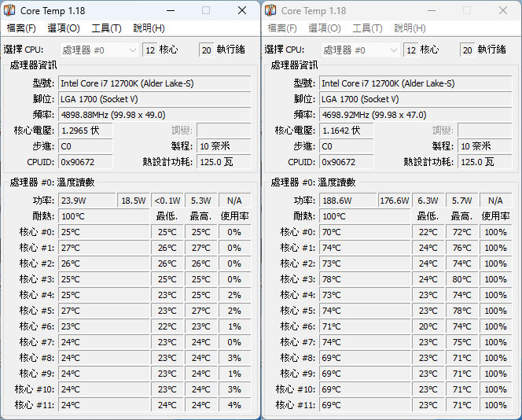The image size is (522, 420).
Task: Open the 工具(T) menu in right window
Action: (x=368, y=28)
